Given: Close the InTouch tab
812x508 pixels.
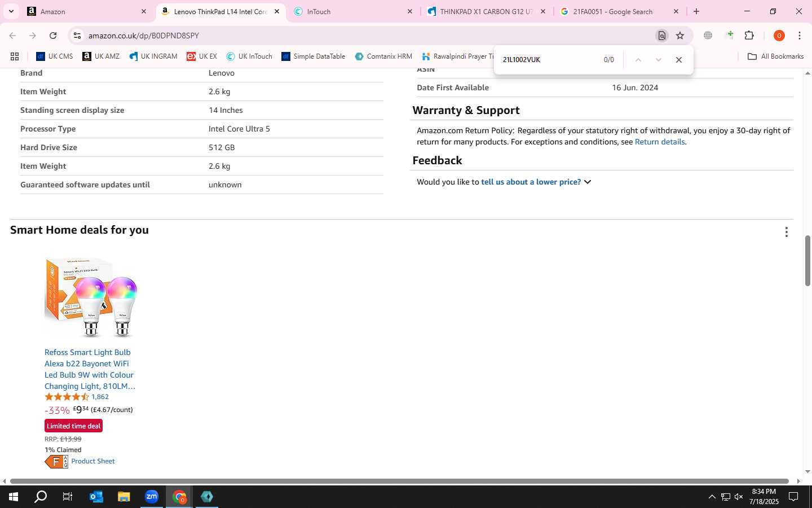Looking at the screenshot, I should (x=410, y=11).
